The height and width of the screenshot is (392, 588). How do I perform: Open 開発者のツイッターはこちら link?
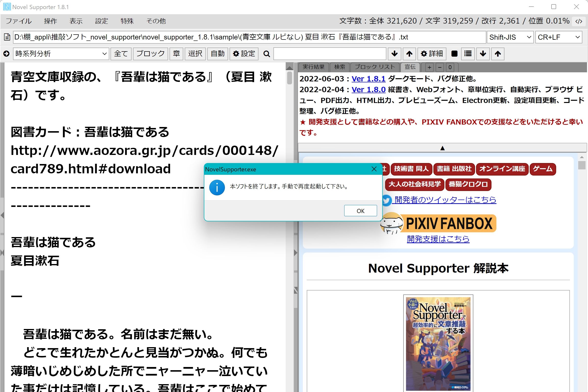click(x=445, y=200)
